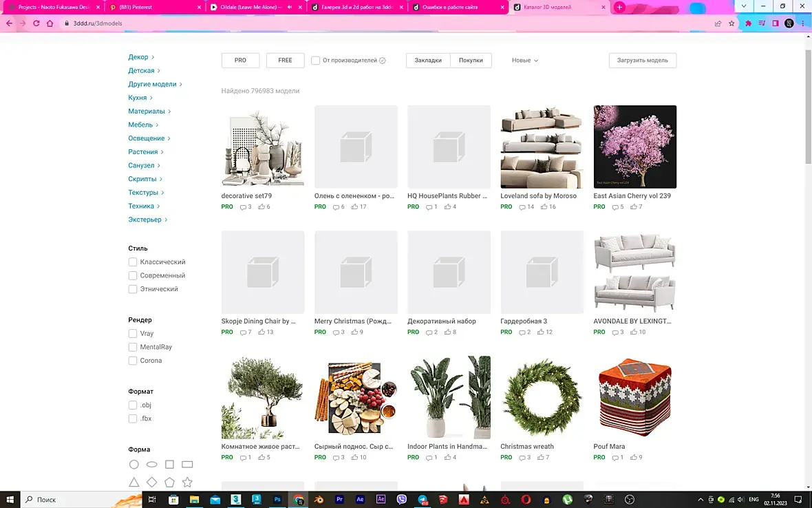Filter by FREE models button
812x508 pixels.
click(x=286, y=61)
